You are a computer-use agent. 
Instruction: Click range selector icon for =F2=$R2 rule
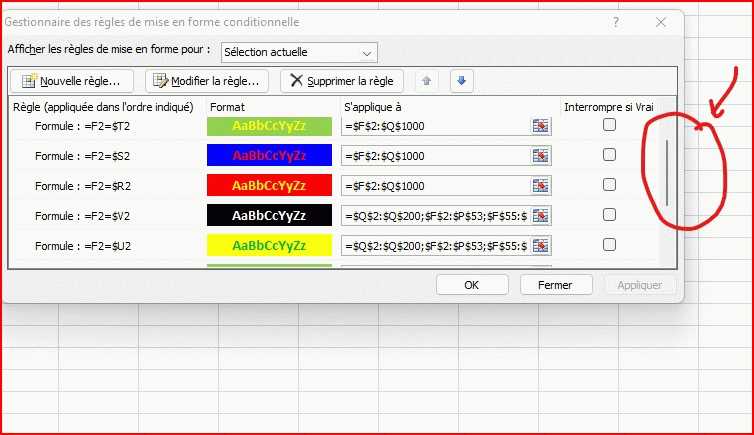[x=541, y=186]
